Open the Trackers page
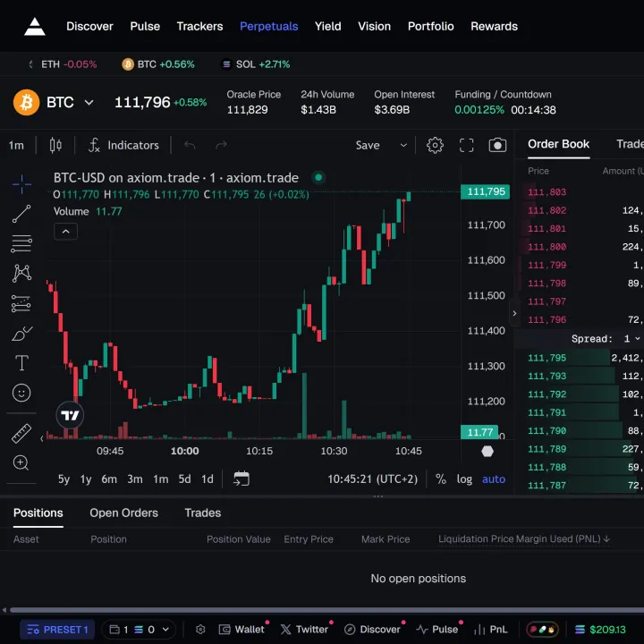644x644 pixels. [199, 26]
